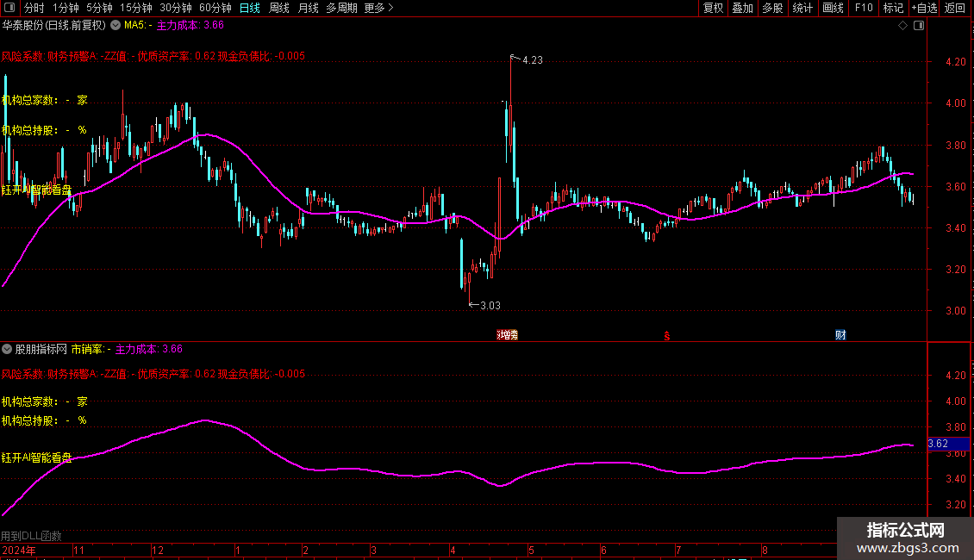Expand main chart indicator dropdown arrow
974x560 pixels.
116,26
